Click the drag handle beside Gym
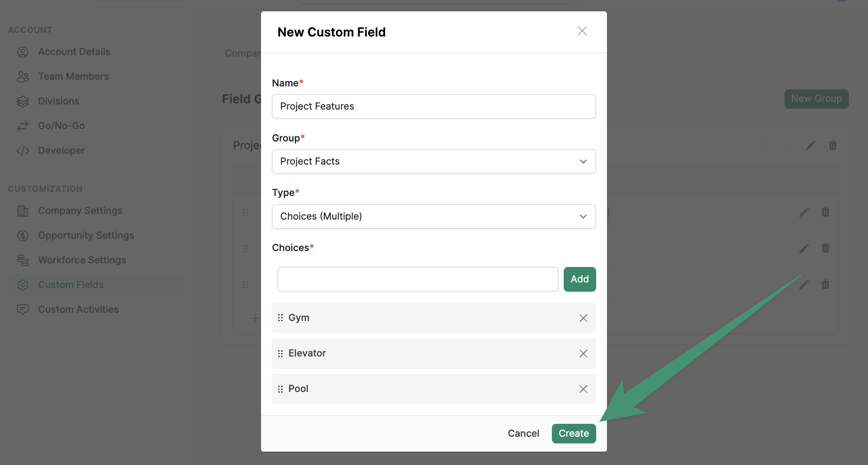868x465 pixels. tap(281, 318)
